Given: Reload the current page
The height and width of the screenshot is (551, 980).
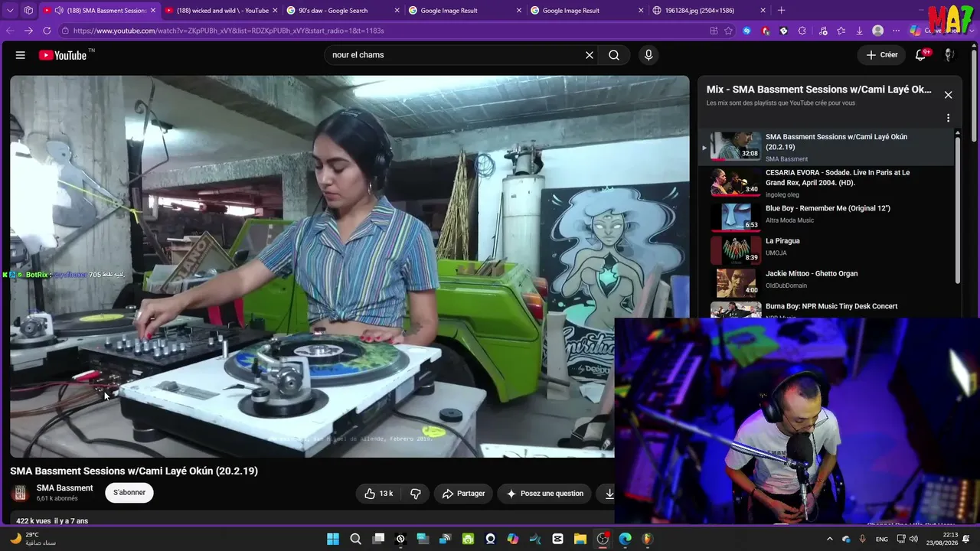Looking at the screenshot, I should point(47,31).
